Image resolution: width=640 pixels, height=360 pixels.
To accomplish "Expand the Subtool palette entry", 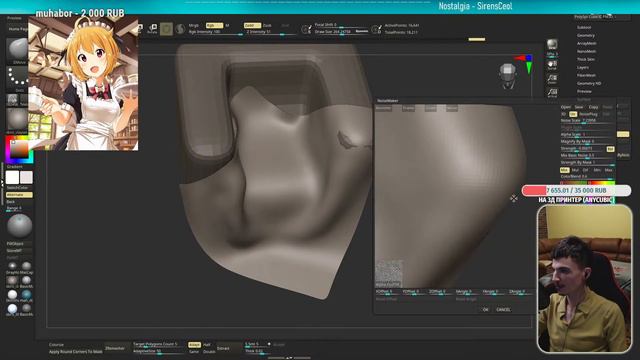I will click(x=584, y=27).
